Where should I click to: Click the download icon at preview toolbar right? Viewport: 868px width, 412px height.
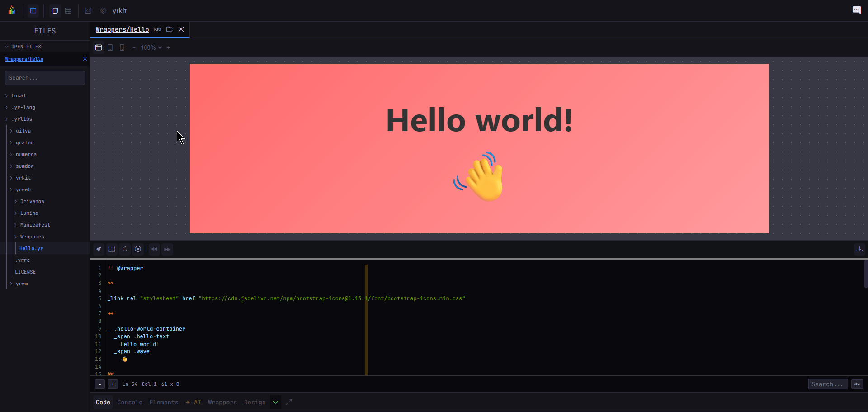click(x=859, y=249)
